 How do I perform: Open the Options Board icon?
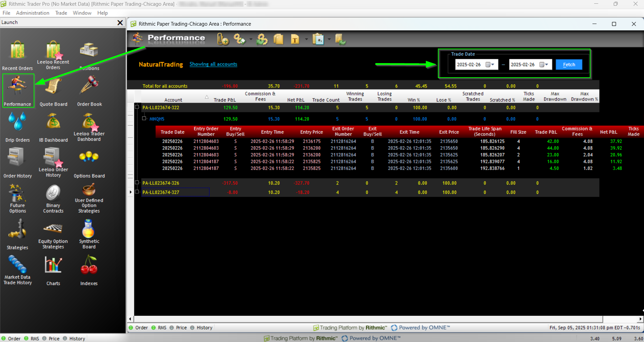[89, 163]
